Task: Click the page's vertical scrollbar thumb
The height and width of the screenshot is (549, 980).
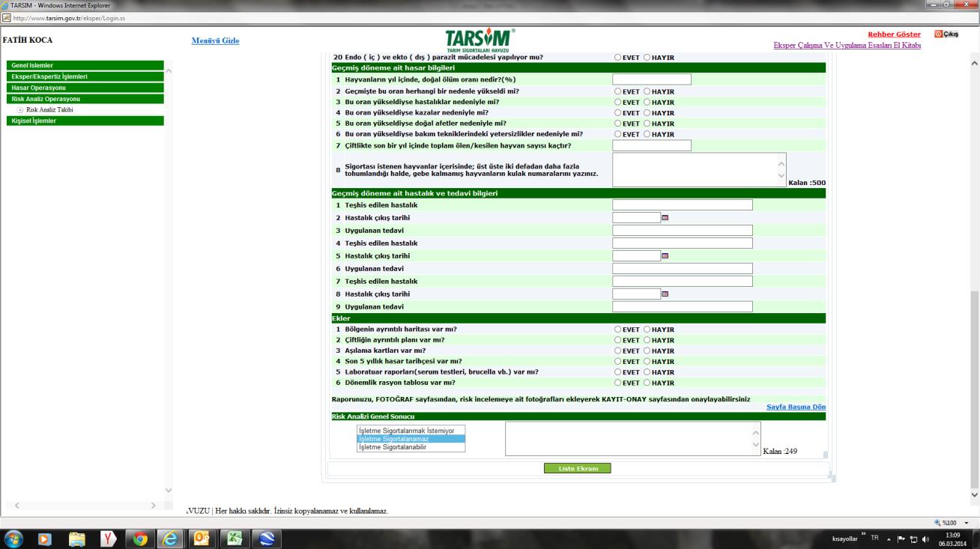Action: click(974, 388)
